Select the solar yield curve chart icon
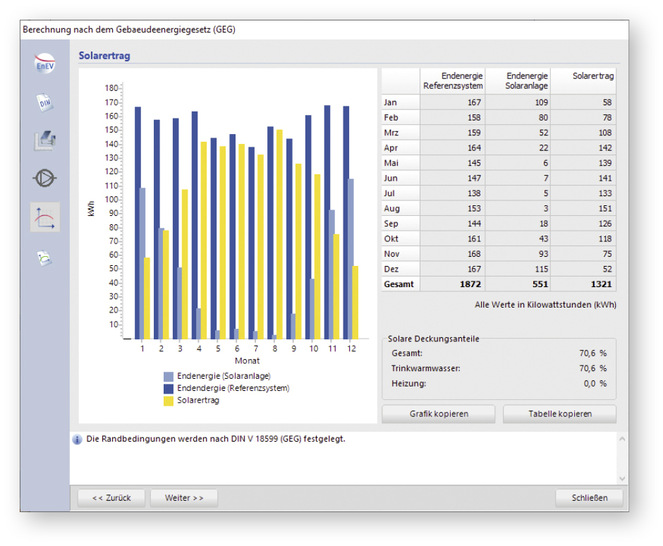Screen dimensions: 663x546 (45, 217)
